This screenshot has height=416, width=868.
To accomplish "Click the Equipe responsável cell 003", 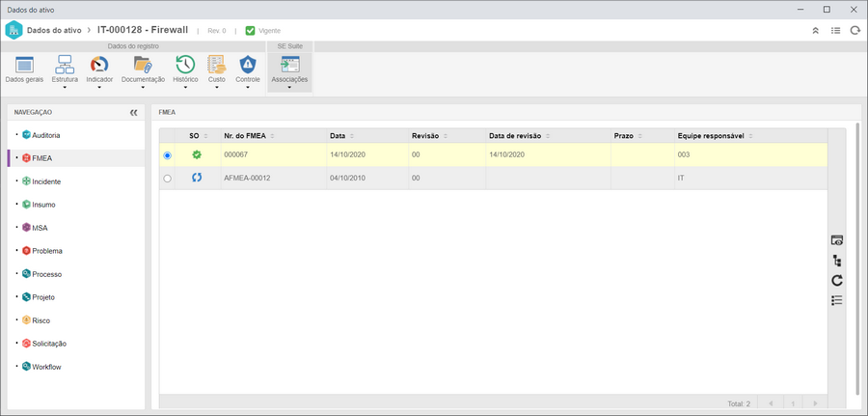I will point(683,155).
